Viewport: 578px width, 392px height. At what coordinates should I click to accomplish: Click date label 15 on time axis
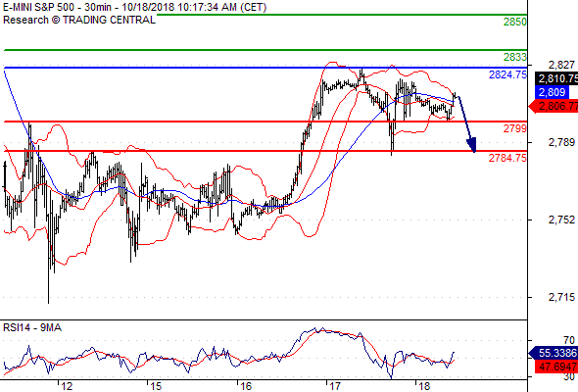[156, 386]
